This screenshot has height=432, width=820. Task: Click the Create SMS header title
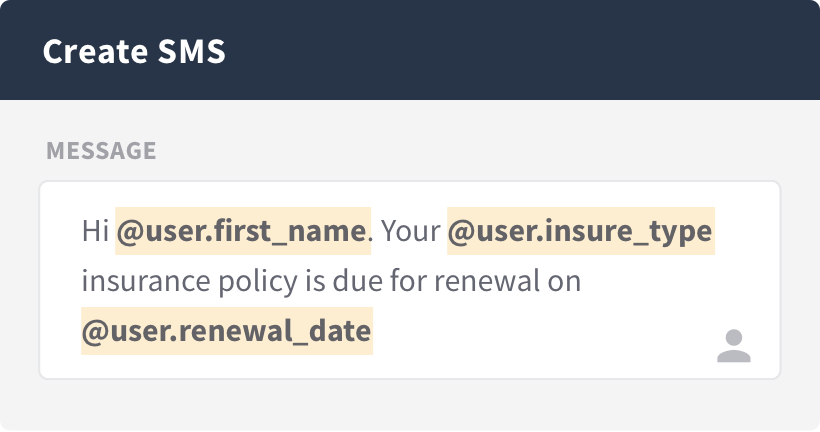point(134,51)
